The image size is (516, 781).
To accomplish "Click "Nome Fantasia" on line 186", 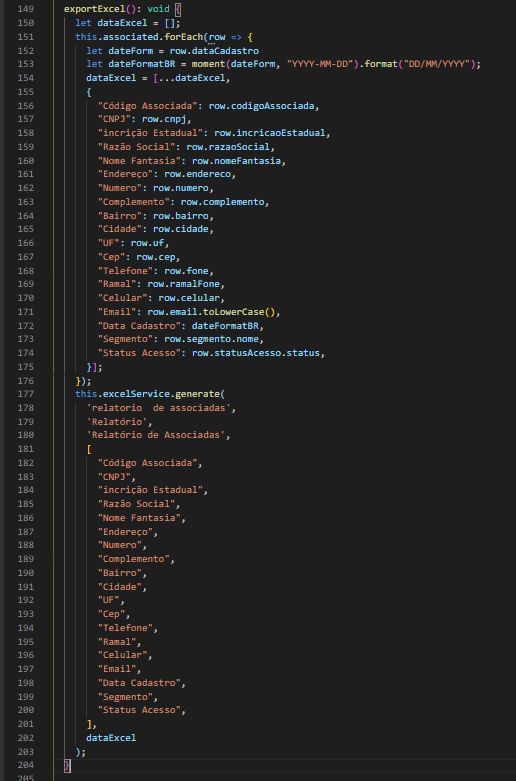I will (x=139, y=518).
